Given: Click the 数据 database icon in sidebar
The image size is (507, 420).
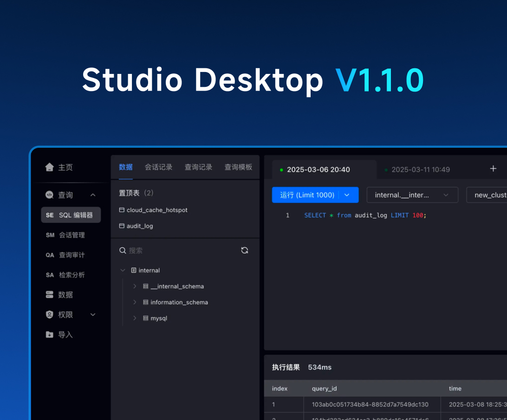Looking at the screenshot, I should 50,295.
